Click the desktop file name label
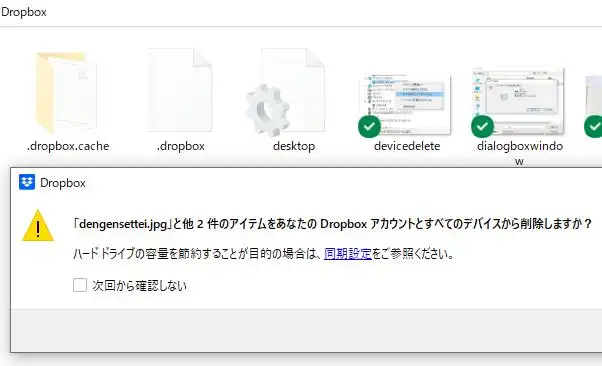Viewport: 602px width, 366px height. 294,146
